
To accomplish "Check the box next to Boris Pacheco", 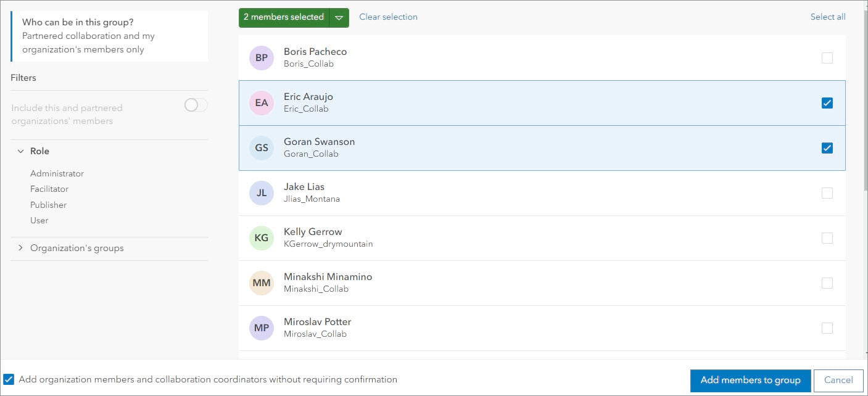I will [827, 57].
